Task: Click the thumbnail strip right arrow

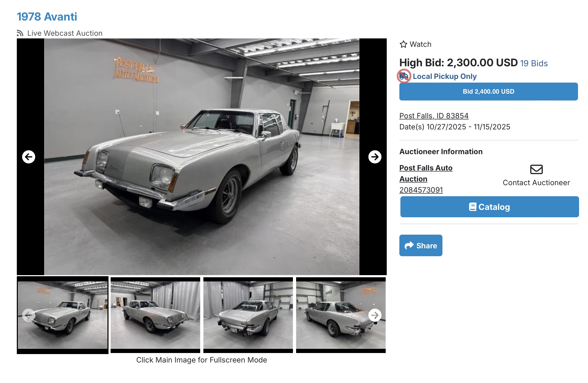Action: [x=375, y=315]
